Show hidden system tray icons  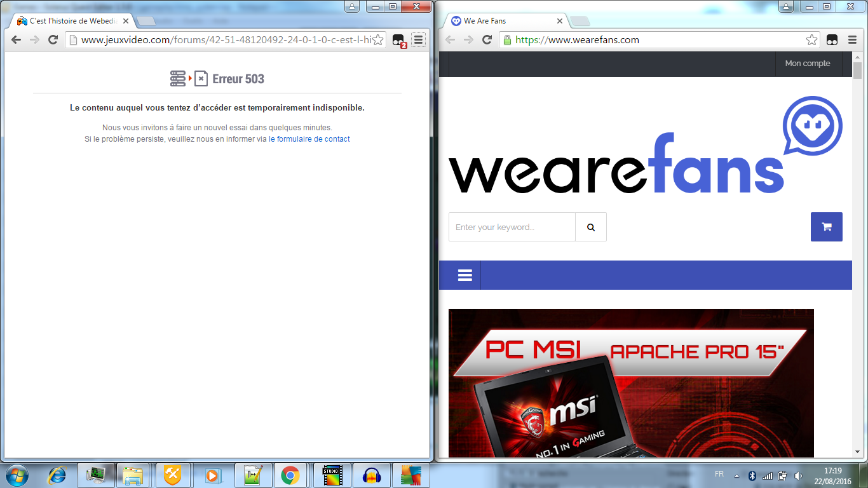tap(737, 475)
